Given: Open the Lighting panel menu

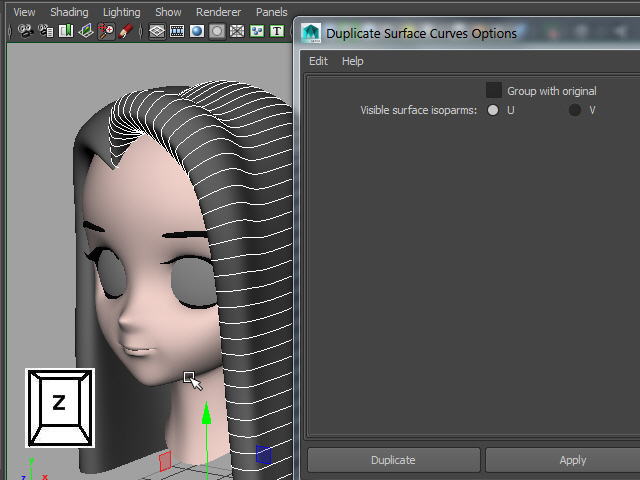Looking at the screenshot, I should (x=121, y=12).
